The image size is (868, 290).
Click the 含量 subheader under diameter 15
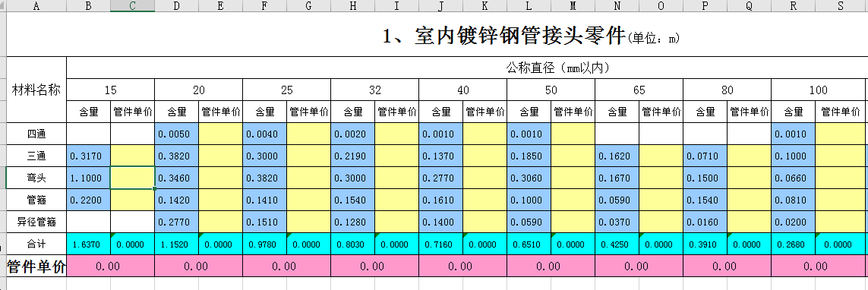point(89,112)
